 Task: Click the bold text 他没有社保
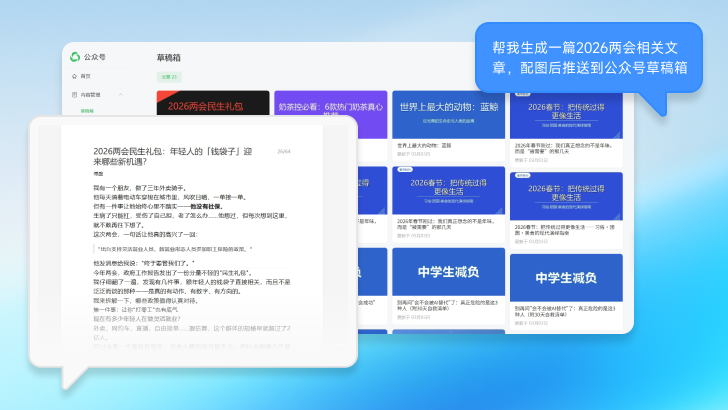click(x=207, y=207)
